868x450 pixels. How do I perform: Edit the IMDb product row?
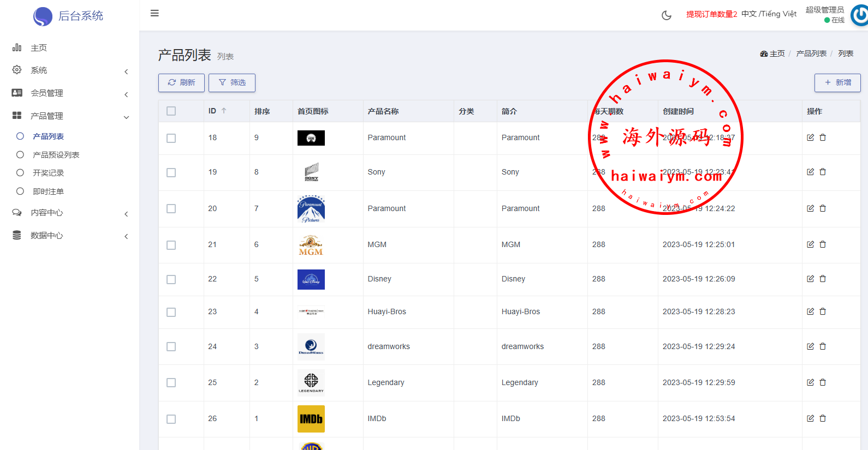tap(811, 418)
